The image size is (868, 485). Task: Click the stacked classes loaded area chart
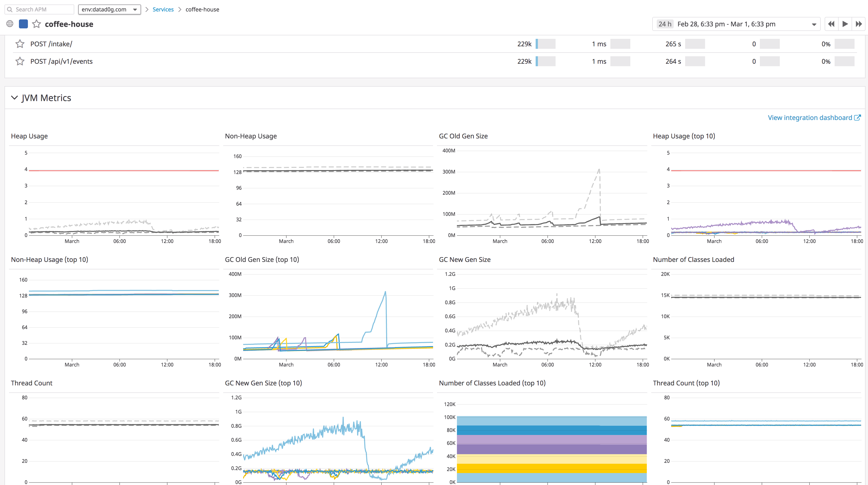552,449
